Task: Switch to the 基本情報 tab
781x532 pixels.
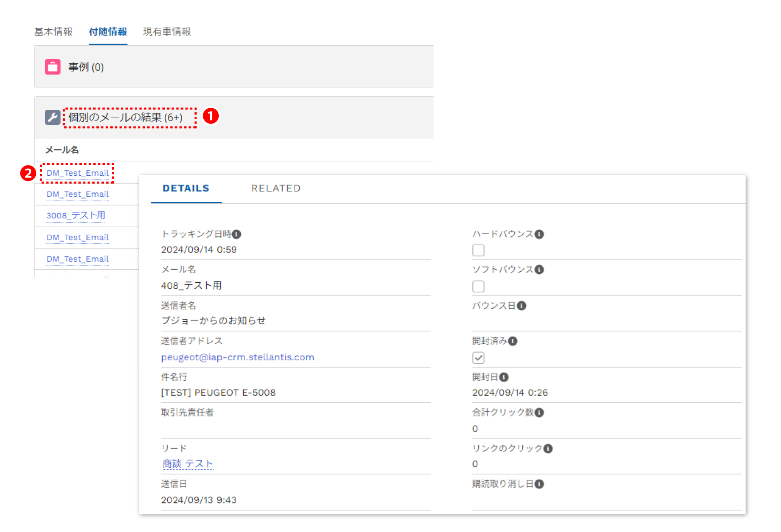Action: tap(53, 32)
